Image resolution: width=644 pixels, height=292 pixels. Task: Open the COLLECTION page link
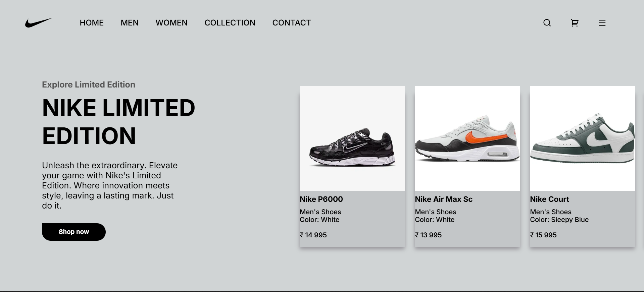click(x=230, y=23)
